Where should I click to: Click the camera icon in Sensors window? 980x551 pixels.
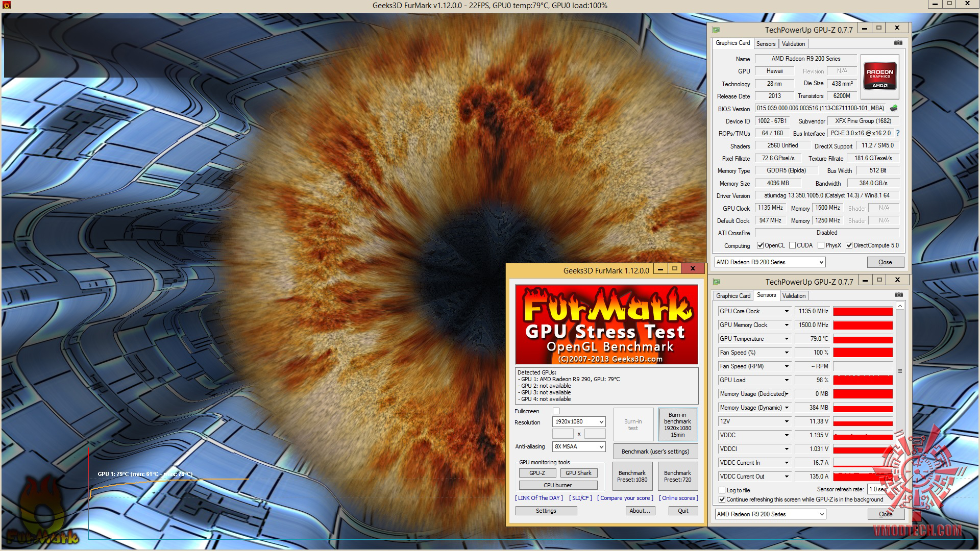(x=899, y=295)
